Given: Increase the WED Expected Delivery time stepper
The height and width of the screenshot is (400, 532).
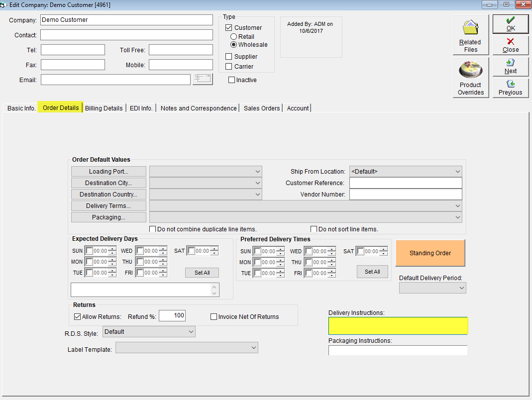Looking at the screenshot, I should 163,249.
